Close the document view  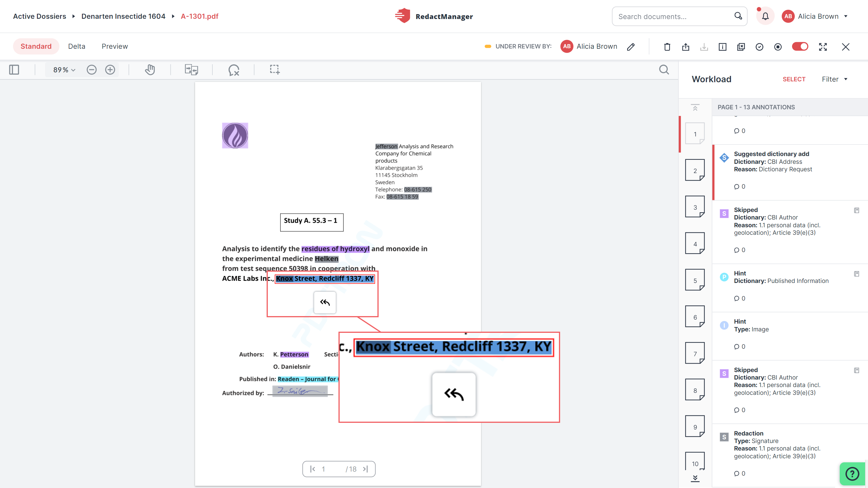(x=845, y=47)
